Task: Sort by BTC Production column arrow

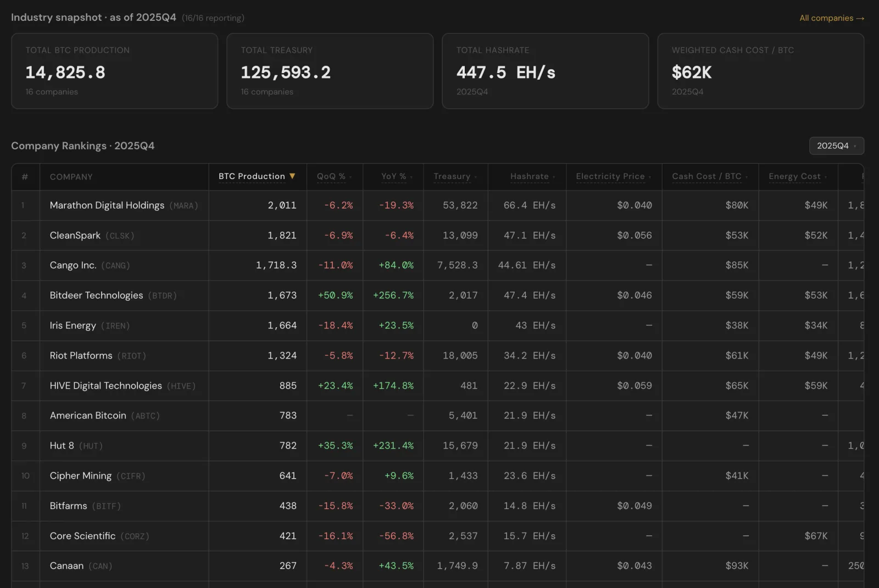Action: (x=292, y=176)
